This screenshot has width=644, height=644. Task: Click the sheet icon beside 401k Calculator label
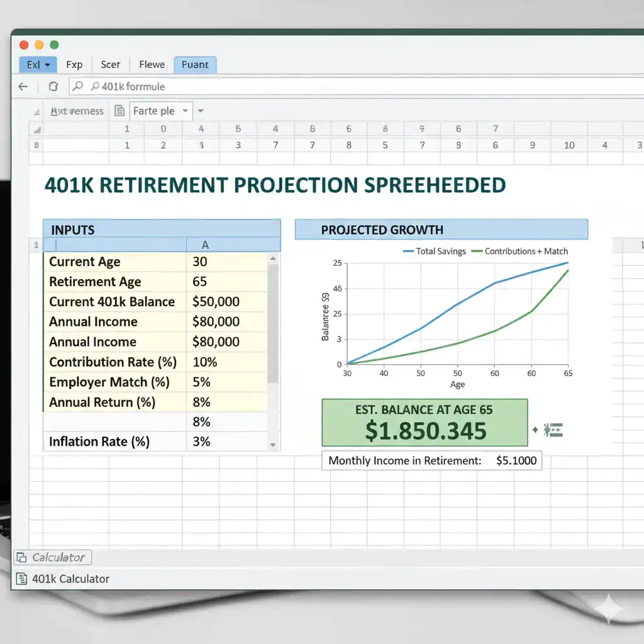[x=23, y=579]
